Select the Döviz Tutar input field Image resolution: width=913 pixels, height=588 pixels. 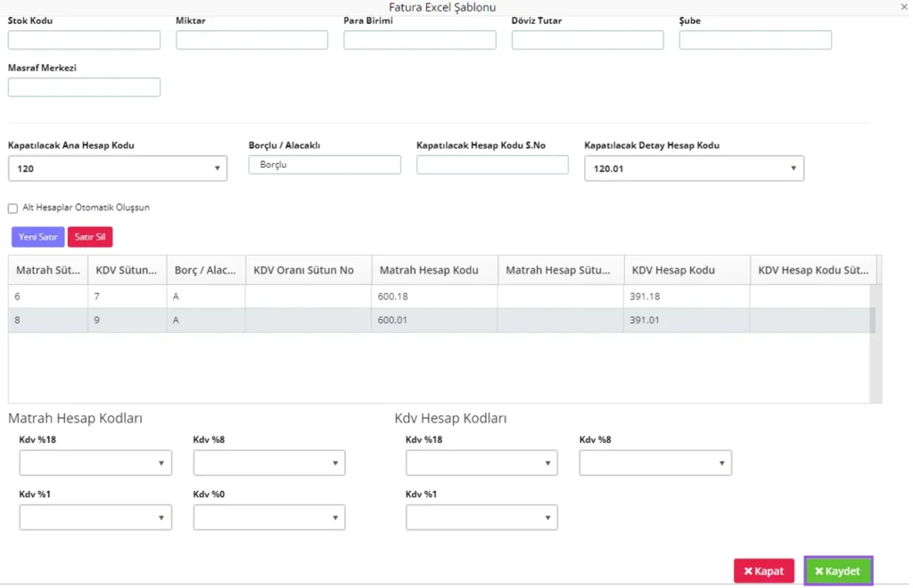(587, 39)
